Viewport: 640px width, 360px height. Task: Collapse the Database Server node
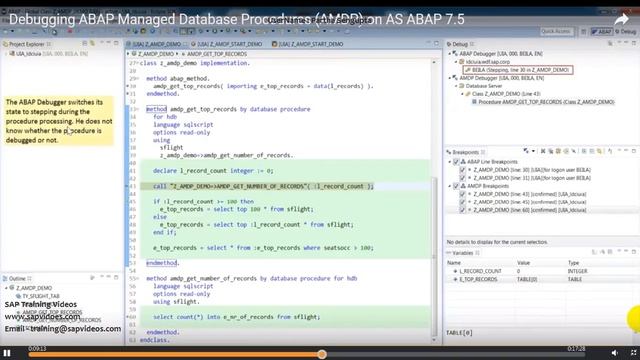click(456, 86)
